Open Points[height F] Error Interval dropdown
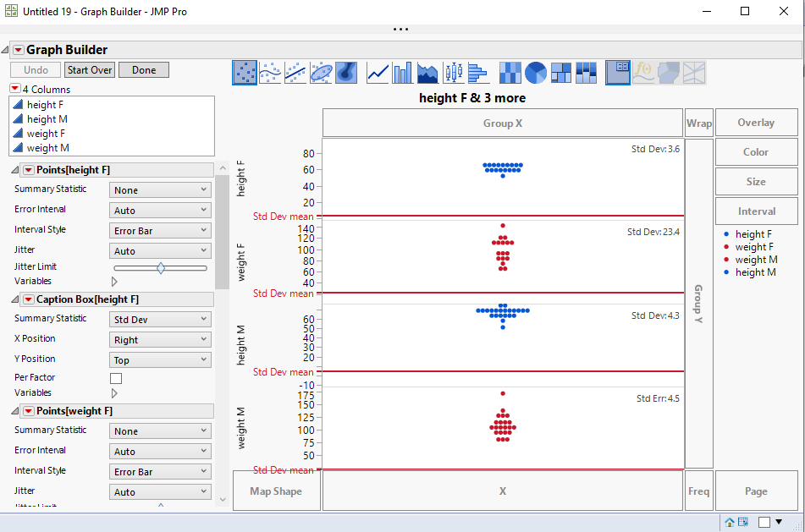The height and width of the screenshot is (532, 805). click(160, 211)
